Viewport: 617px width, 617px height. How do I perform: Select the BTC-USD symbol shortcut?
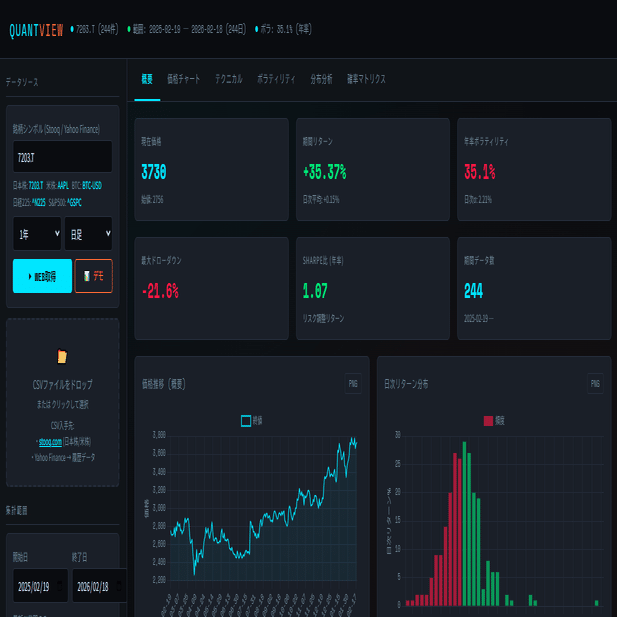[x=92, y=185]
